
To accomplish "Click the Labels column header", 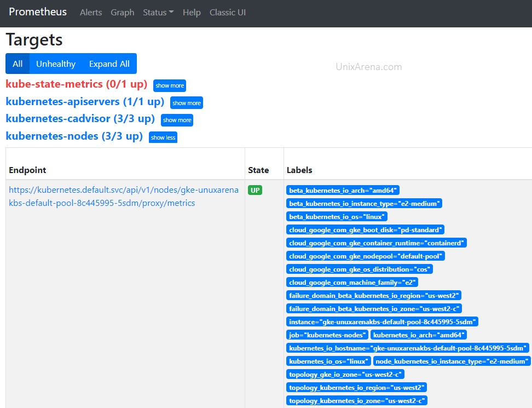I will pos(299,170).
